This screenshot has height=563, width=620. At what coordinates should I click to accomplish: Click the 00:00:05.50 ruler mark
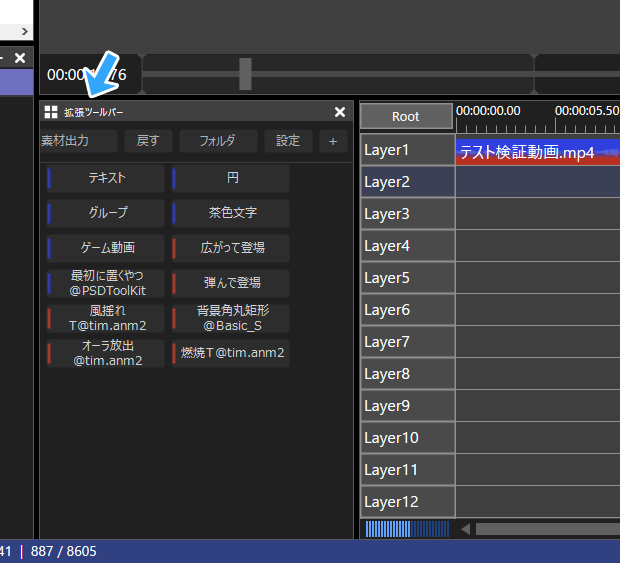coord(587,111)
